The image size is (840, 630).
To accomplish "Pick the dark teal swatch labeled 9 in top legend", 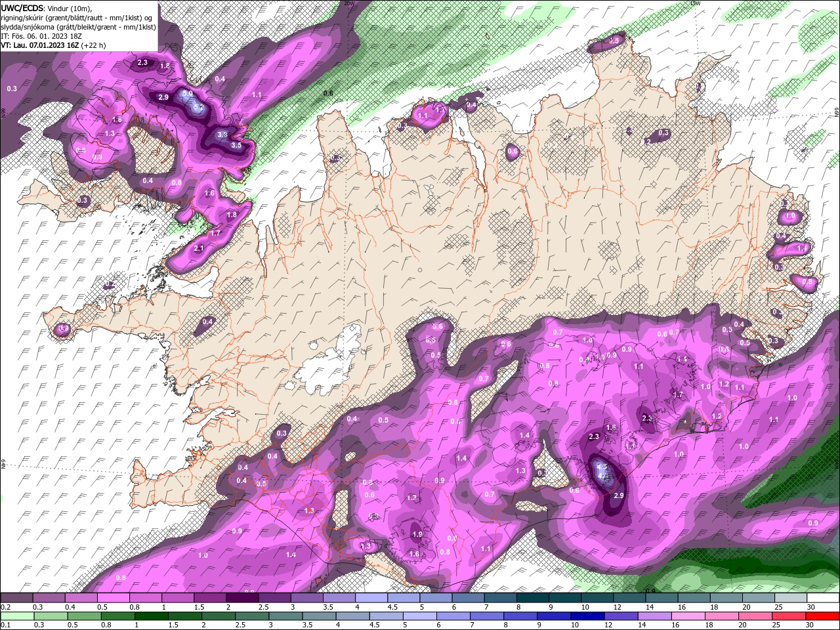I will pyautogui.click(x=564, y=598).
